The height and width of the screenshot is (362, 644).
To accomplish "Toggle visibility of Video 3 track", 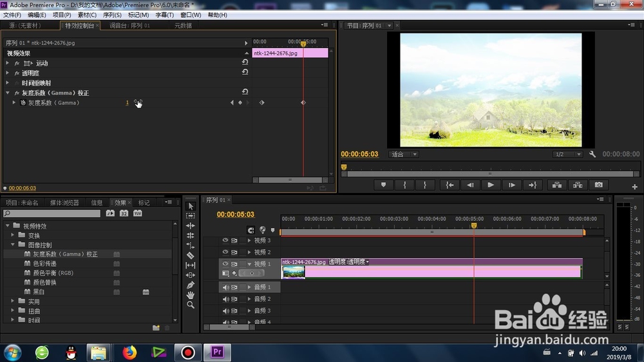I will [225, 240].
